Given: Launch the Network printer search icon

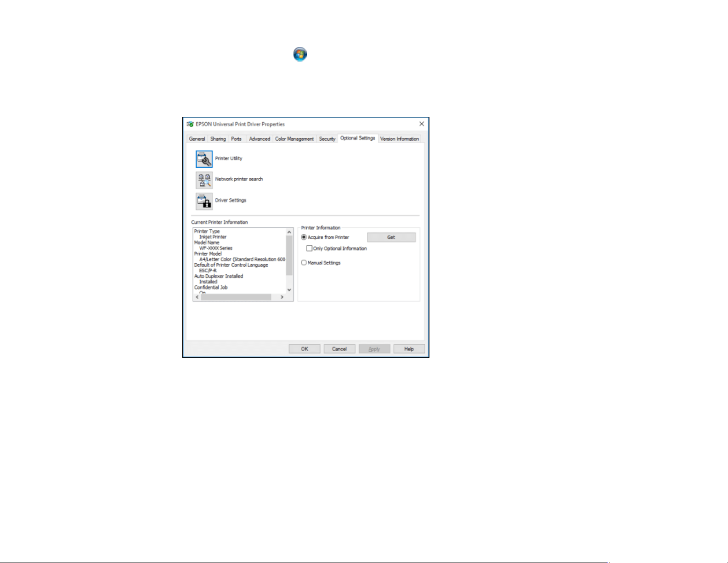Looking at the screenshot, I should [x=204, y=180].
